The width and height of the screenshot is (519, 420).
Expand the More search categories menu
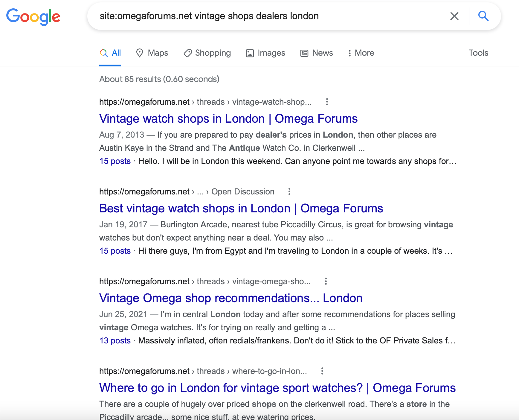click(361, 53)
